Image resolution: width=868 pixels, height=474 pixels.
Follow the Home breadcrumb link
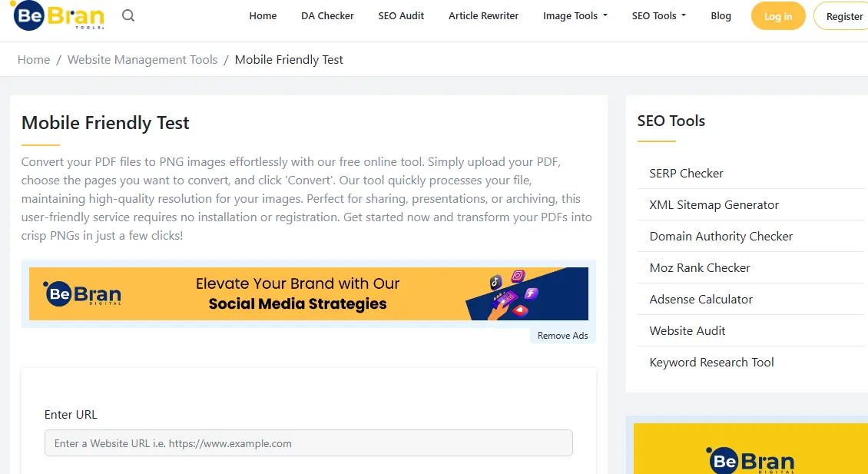point(34,60)
